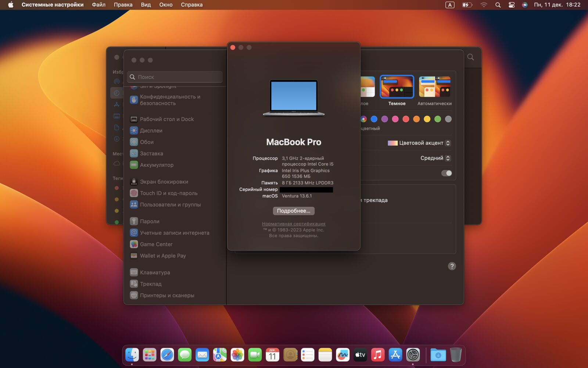This screenshot has height=368, width=588.
Task: Open the Правка menu
Action: (x=123, y=5)
